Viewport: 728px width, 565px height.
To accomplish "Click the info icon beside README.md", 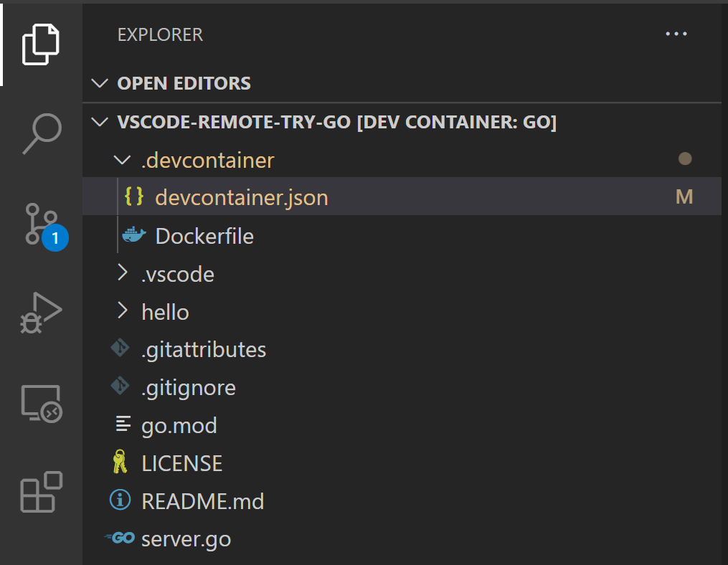I will (120, 500).
